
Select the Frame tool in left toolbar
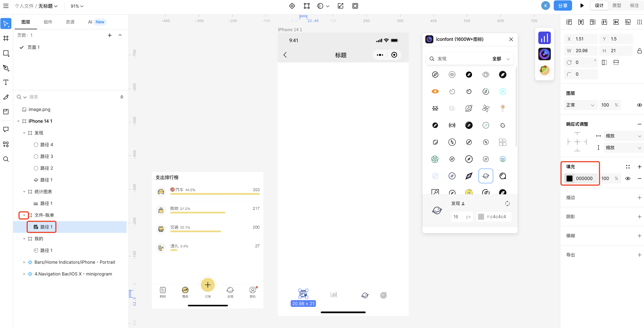[6, 38]
